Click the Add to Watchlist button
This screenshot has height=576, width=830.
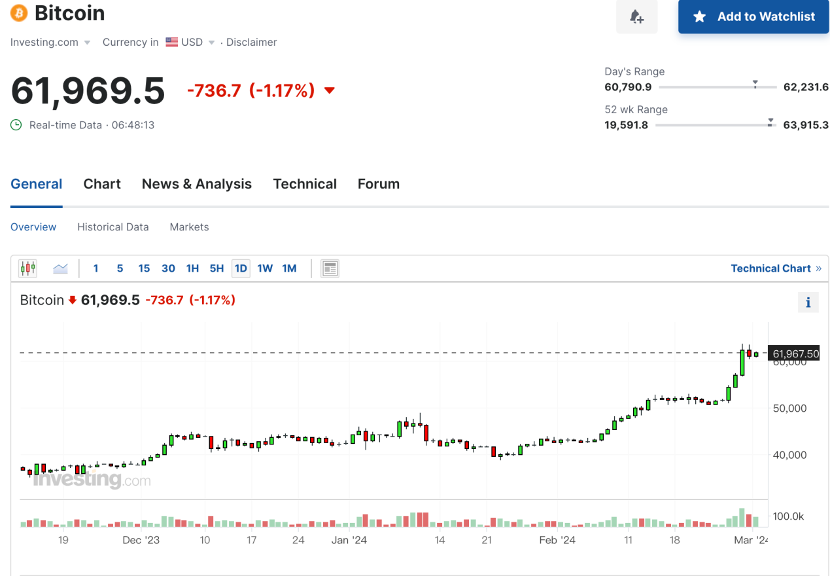click(x=754, y=16)
